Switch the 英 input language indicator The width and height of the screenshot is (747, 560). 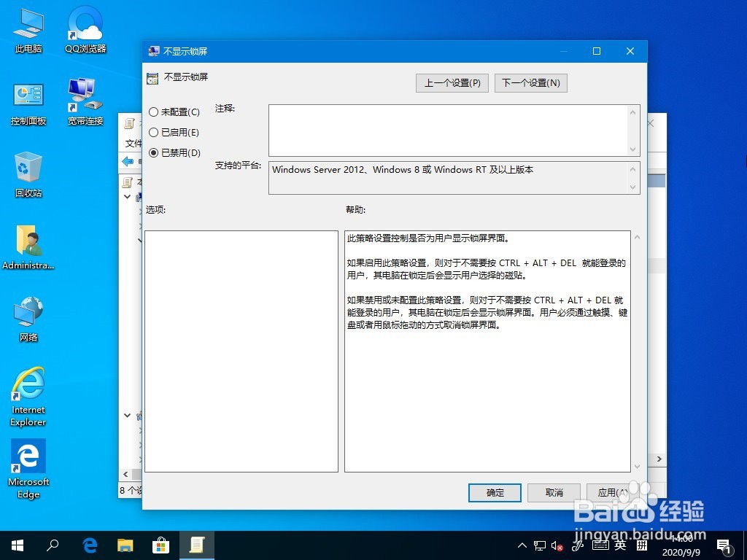pyautogui.click(x=619, y=545)
